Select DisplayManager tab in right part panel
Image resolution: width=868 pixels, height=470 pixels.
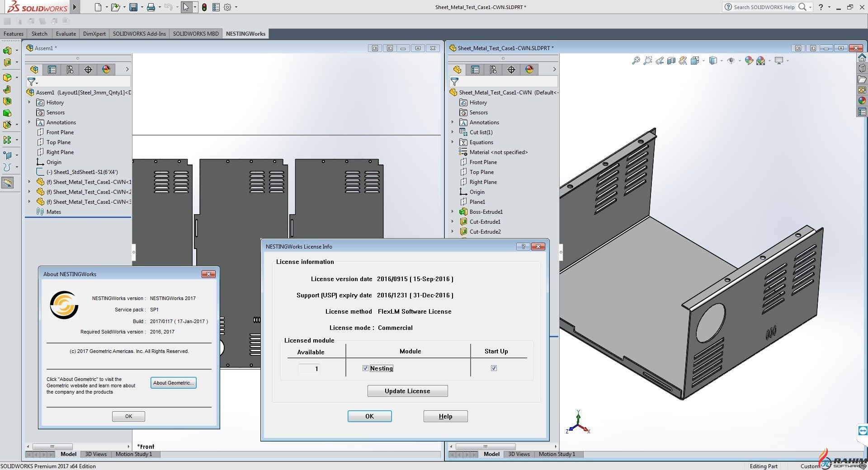529,70
